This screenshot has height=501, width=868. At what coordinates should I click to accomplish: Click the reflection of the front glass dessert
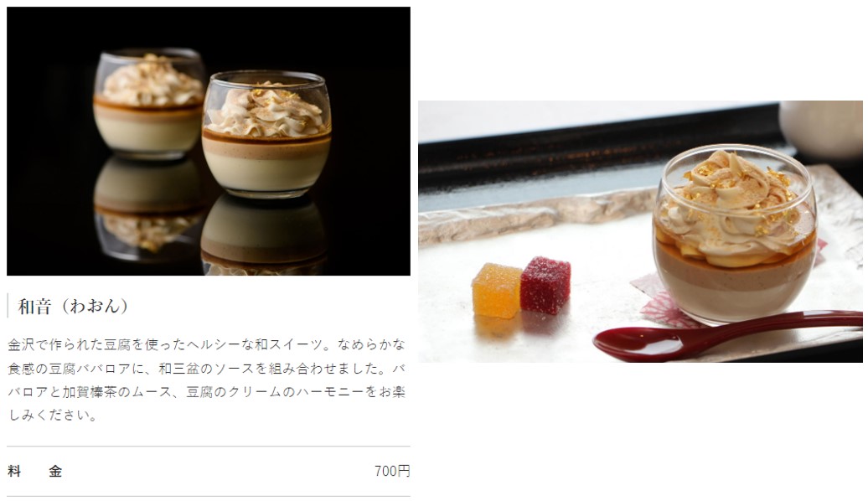263,235
